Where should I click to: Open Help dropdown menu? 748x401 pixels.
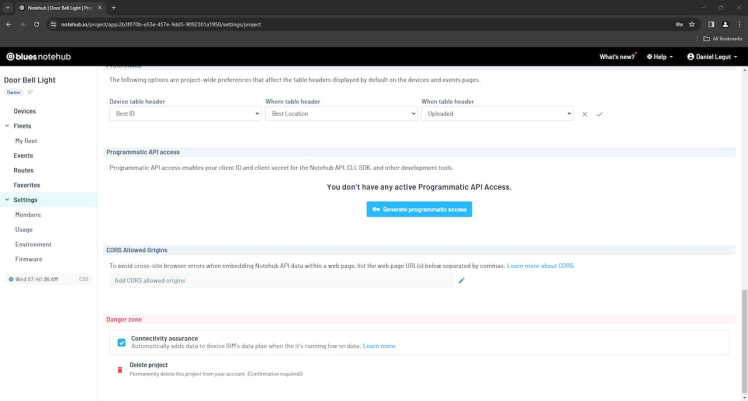click(x=660, y=57)
